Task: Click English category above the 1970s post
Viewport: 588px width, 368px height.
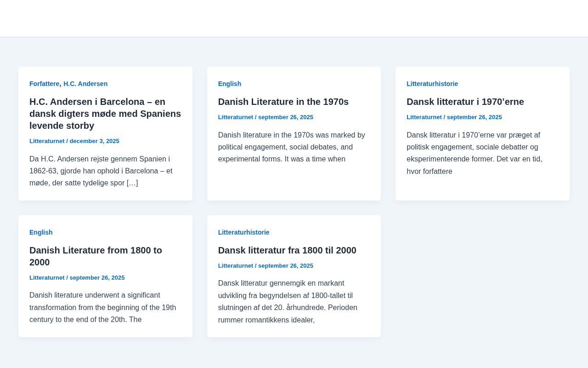Action: (230, 84)
